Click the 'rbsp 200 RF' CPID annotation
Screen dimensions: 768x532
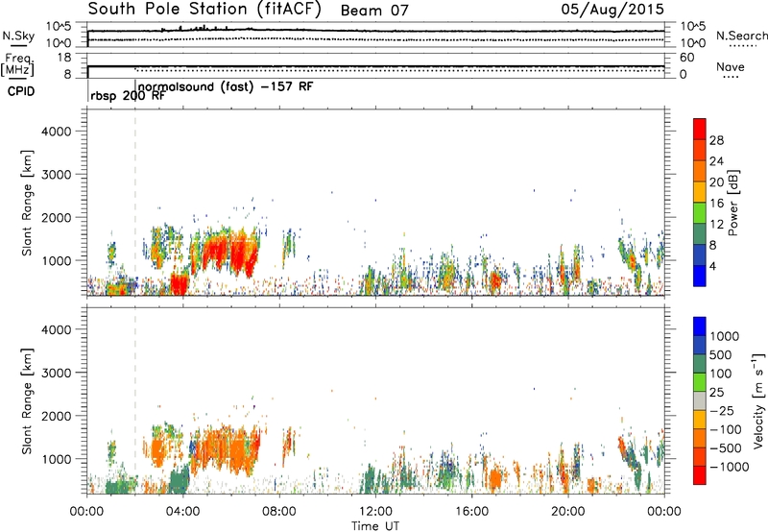tap(128, 96)
